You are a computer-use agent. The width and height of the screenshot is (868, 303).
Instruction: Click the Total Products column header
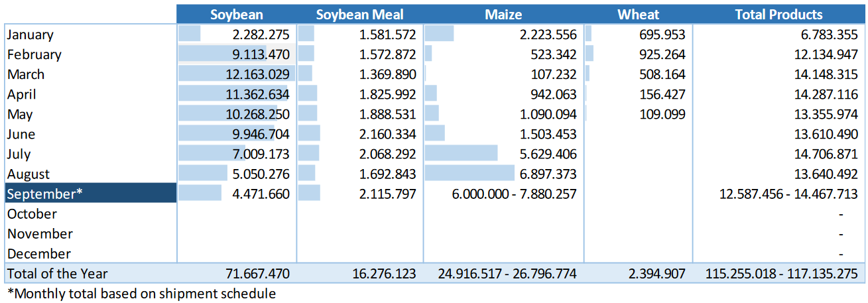coord(779,15)
